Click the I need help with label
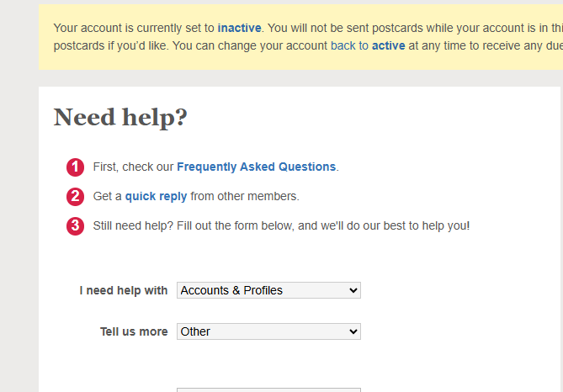The width and height of the screenshot is (563, 392). (x=124, y=290)
